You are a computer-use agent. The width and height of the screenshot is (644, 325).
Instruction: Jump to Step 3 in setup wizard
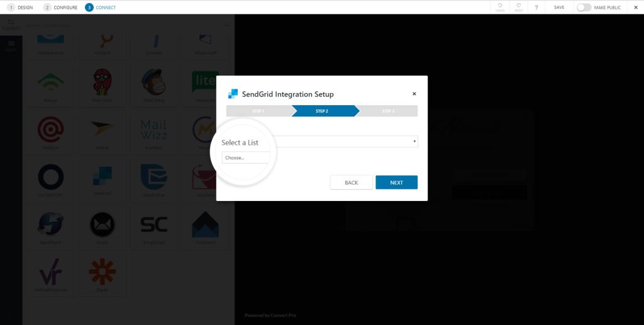coord(388,111)
